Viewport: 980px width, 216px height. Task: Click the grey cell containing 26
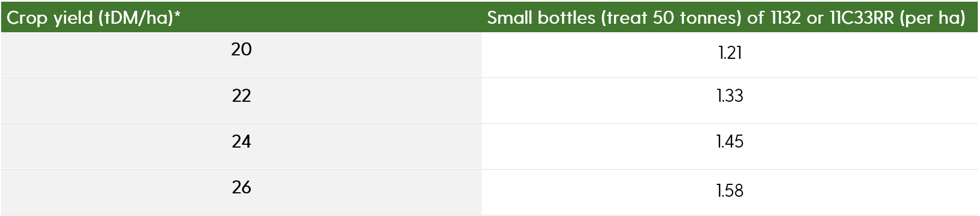click(x=241, y=192)
